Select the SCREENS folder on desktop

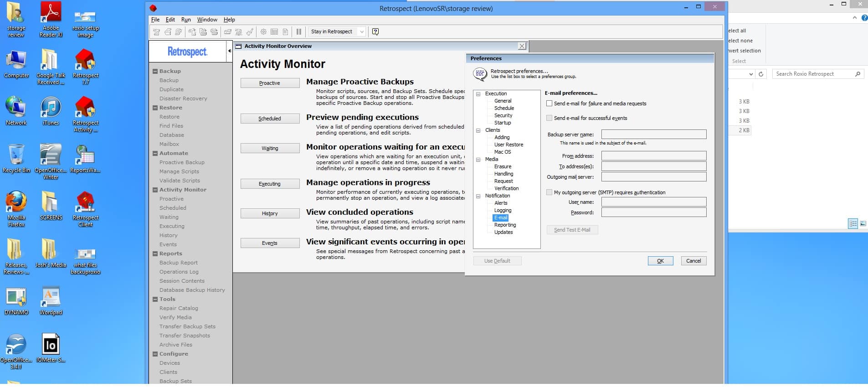[x=51, y=206]
